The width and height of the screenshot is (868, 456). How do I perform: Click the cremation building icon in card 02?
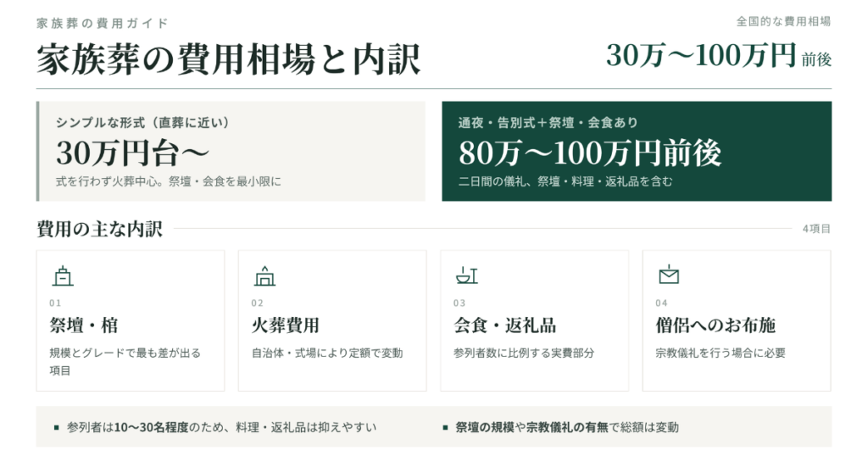click(x=264, y=275)
